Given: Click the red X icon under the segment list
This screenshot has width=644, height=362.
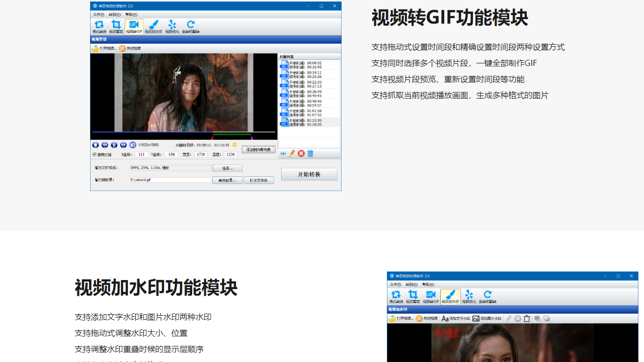Looking at the screenshot, I should (x=301, y=153).
